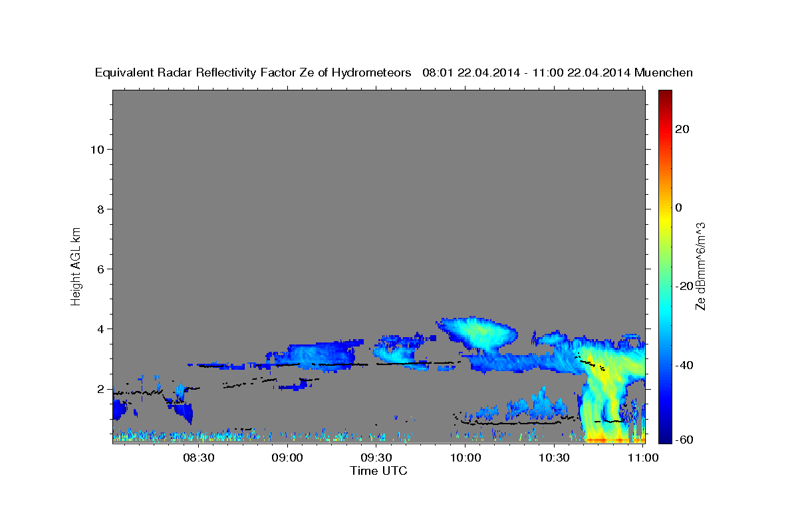Click the dark blue bottom of the colorbar

click(665, 434)
